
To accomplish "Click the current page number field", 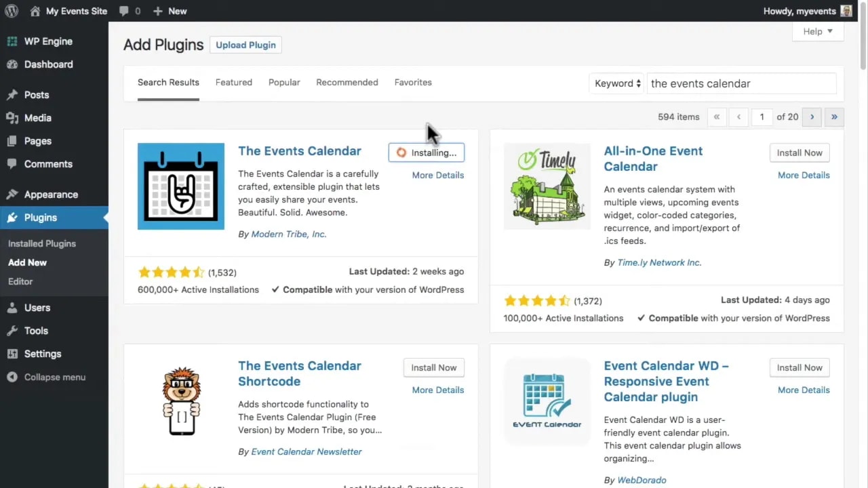I will click(762, 117).
